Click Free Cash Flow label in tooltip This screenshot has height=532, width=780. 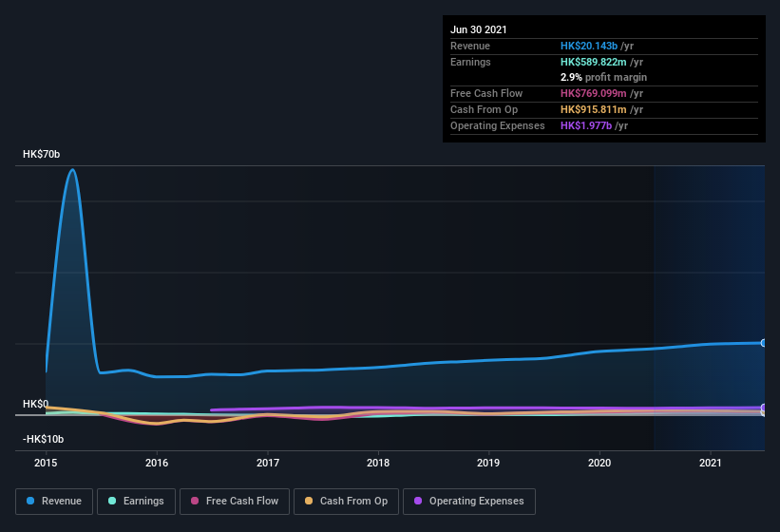[x=486, y=93]
